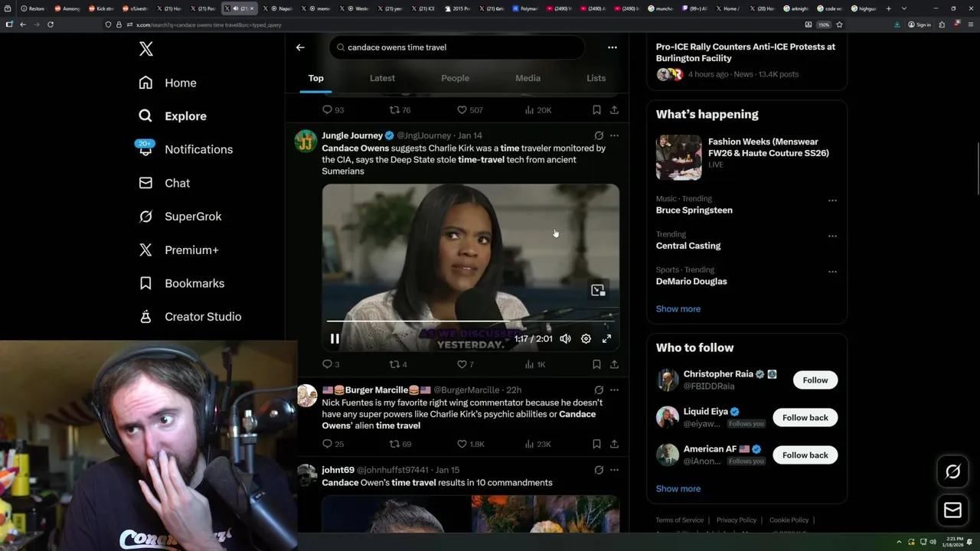Image resolution: width=980 pixels, height=551 pixels.
Task: Open floating Grok button
Action: click(953, 472)
